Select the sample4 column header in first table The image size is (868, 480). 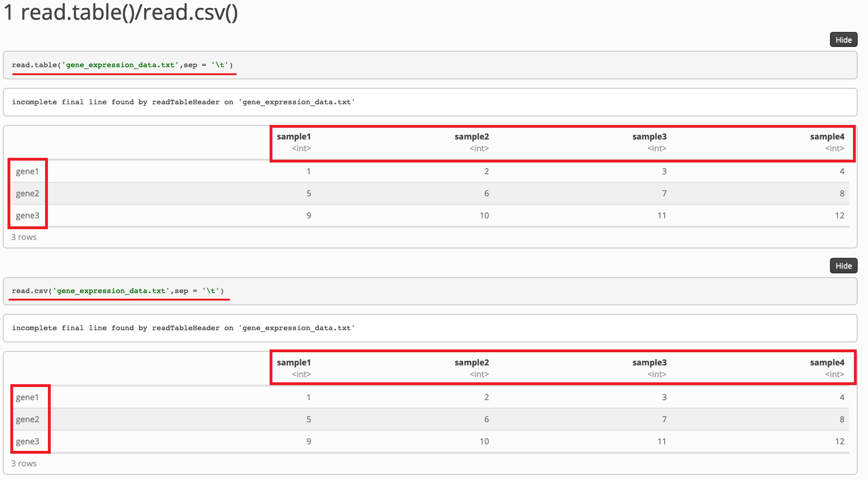tap(828, 137)
